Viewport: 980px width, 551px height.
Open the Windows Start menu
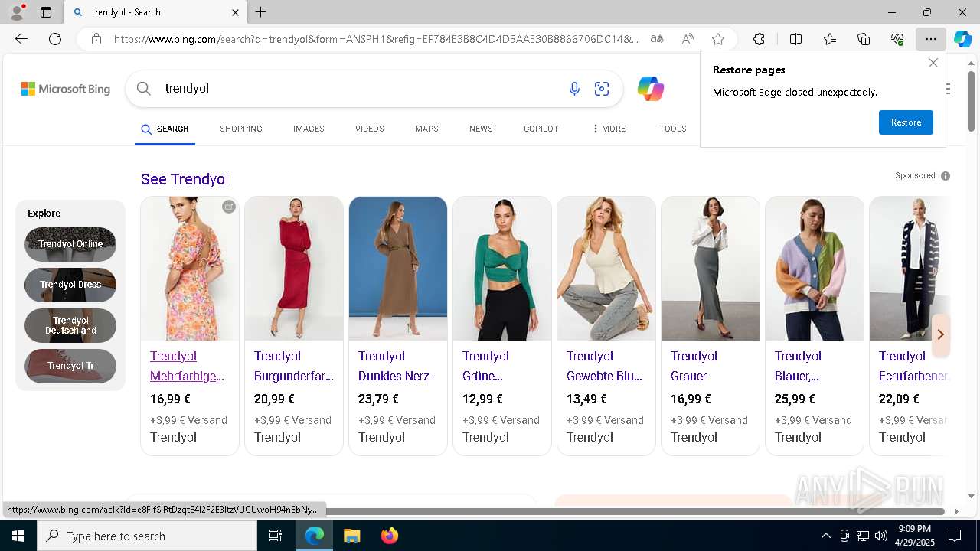click(18, 536)
